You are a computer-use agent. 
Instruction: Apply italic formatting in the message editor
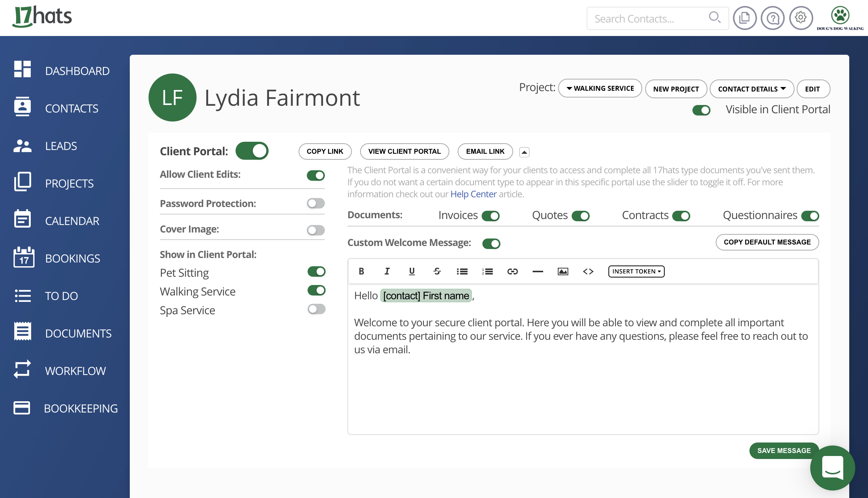click(387, 271)
